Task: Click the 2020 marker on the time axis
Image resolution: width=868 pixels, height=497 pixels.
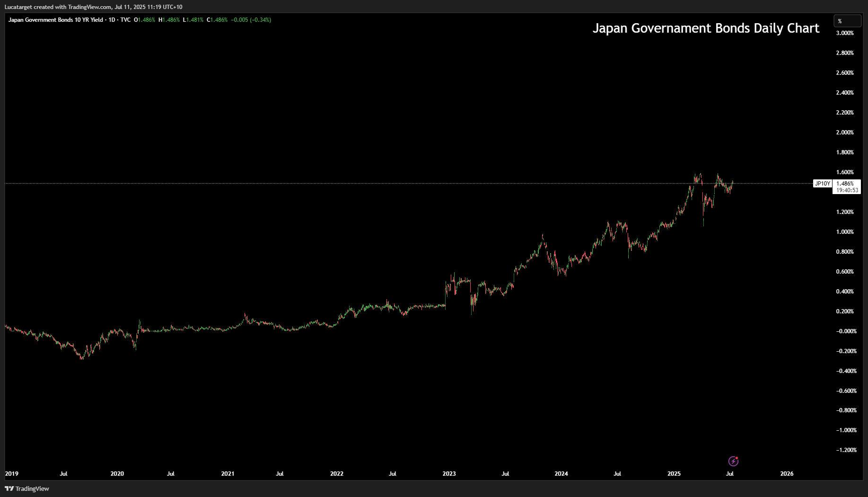Action: pos(117,473)
